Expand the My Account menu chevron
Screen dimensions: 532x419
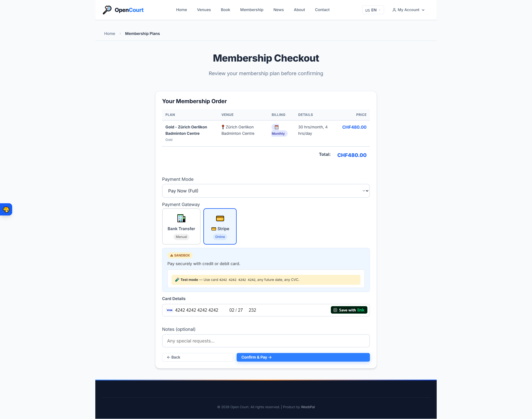423,10
